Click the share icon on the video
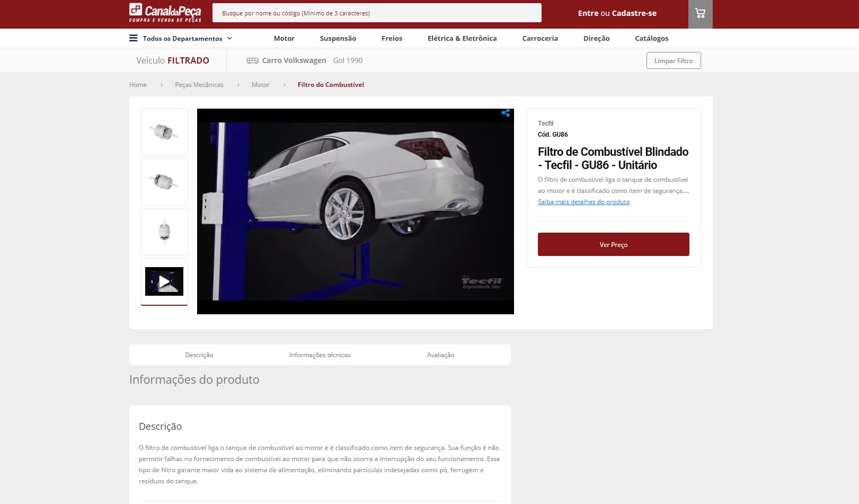 (x=506, y=113)
